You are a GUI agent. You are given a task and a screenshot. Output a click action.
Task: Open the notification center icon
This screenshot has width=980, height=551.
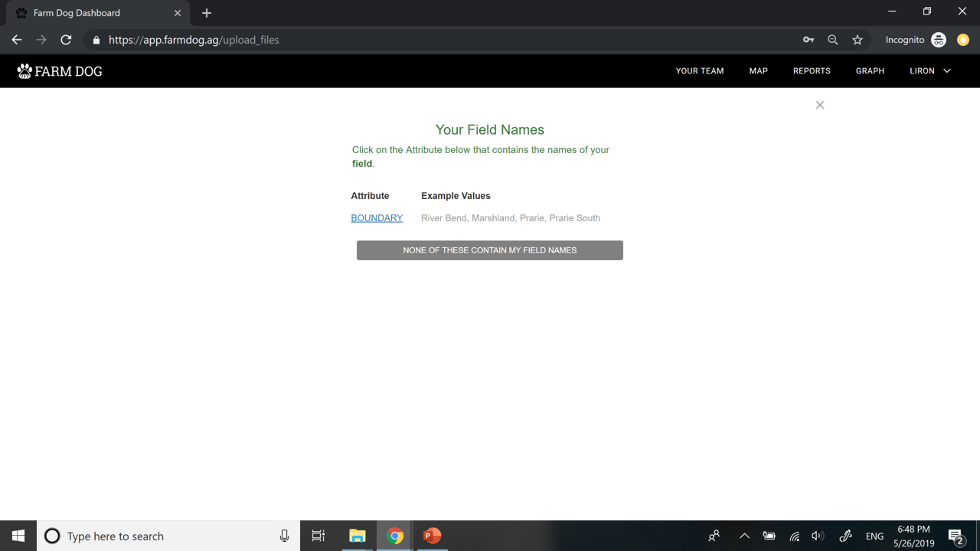[x=956, y=536]
